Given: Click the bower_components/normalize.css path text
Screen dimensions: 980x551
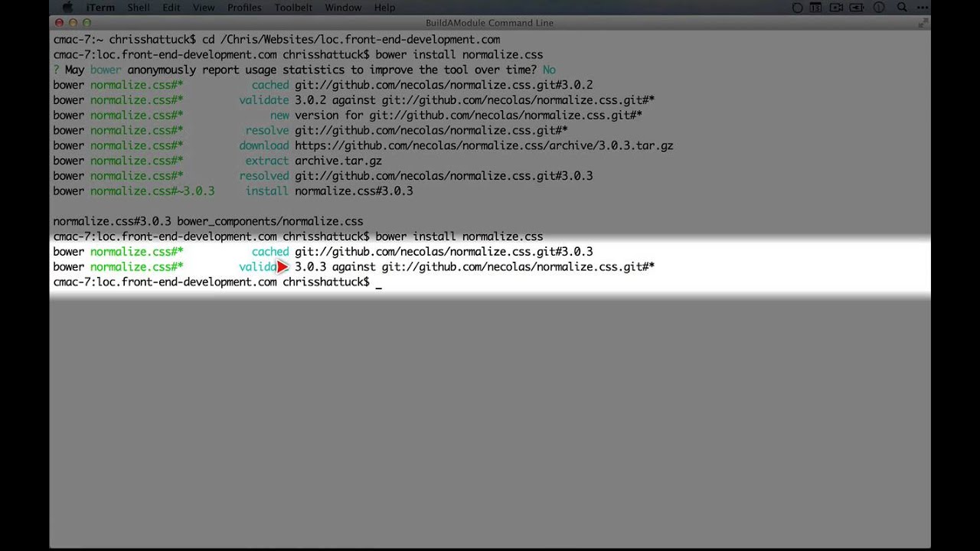Looking at the screenshot, I should (x=270, y=222).
